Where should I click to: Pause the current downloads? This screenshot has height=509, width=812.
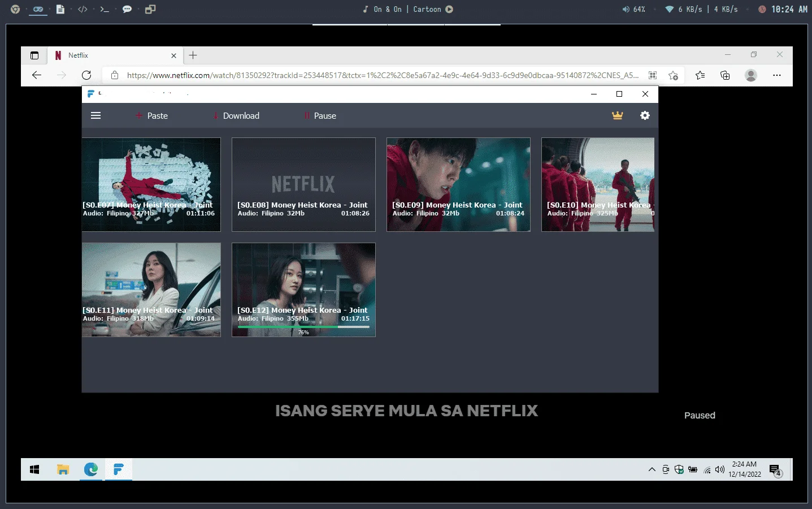coord(320,115)
